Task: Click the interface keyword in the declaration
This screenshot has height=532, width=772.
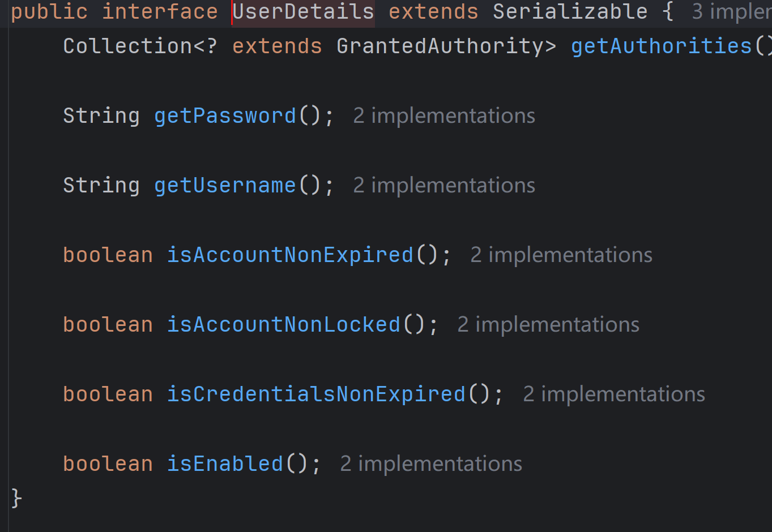Action: [160, 12]
